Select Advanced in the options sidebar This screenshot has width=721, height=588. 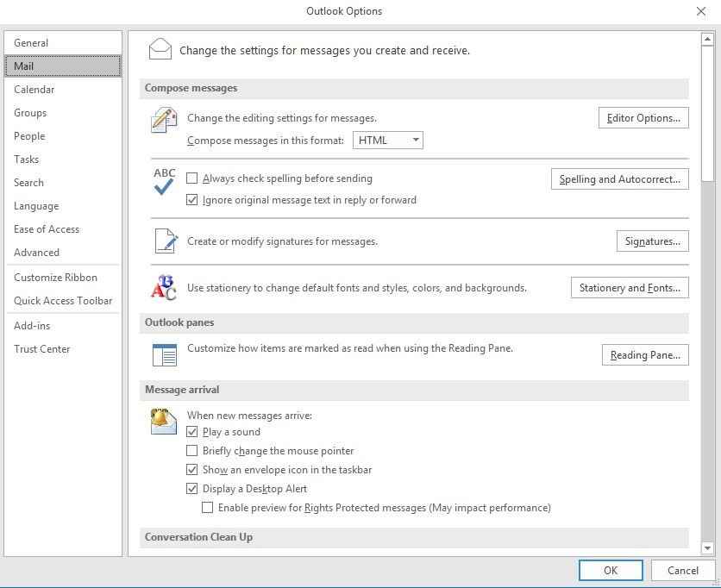point(37,253)
